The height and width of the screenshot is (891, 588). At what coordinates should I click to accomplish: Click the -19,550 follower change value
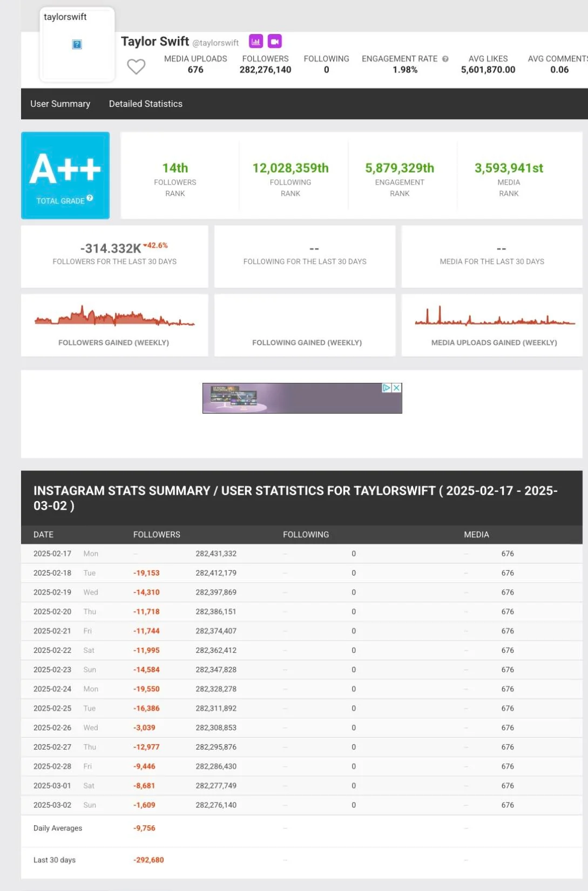pos(147,689)
